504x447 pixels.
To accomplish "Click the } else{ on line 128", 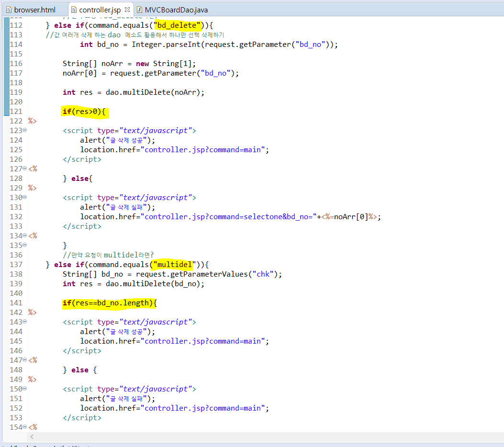I will 78,179.
